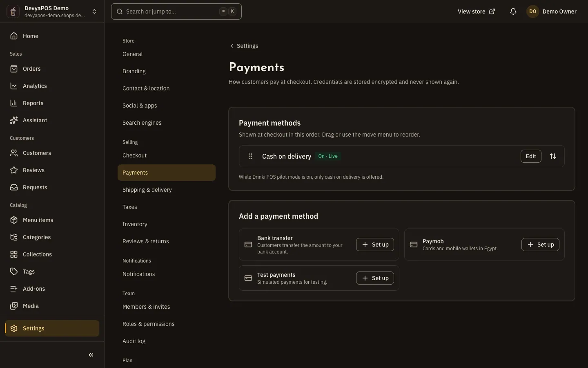Open Roles & permissions
This screenshot has height=368, width=588.
pos(167,324)
